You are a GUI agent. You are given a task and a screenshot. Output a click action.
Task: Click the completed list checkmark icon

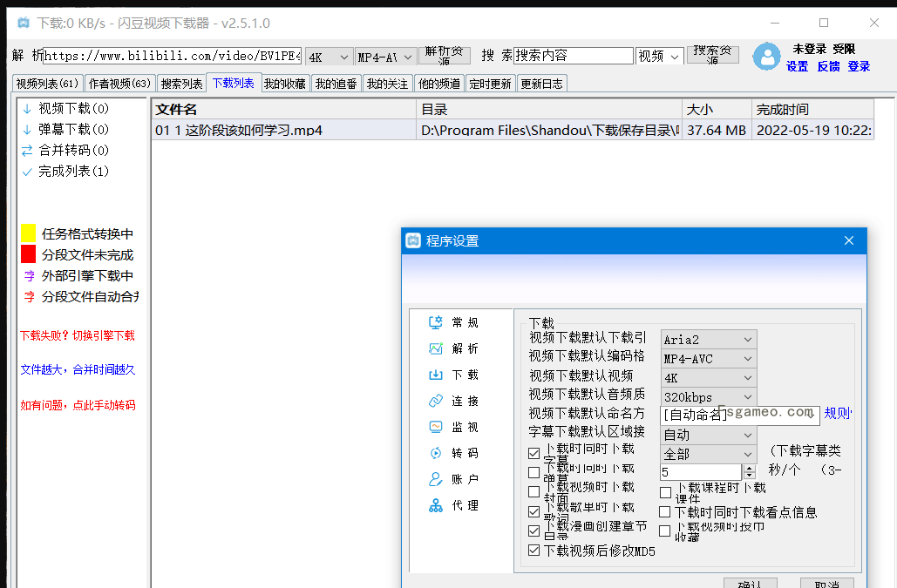click(27, 172)
